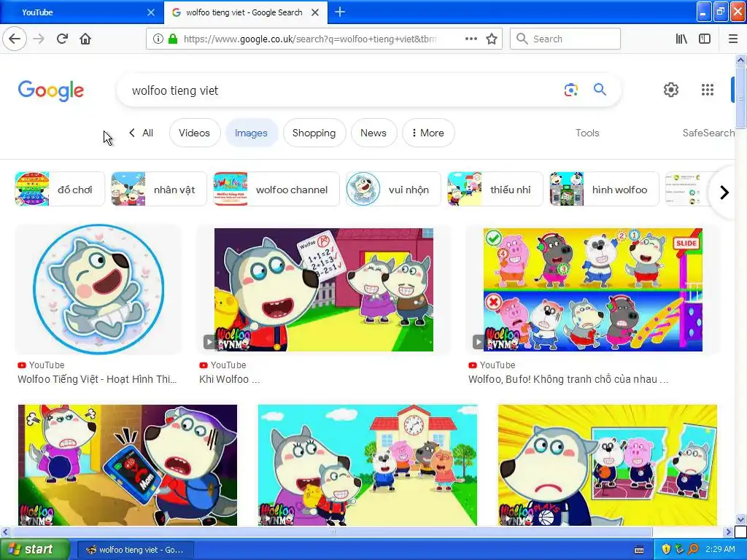Click the green padlock security icon
Image resolution: width=747 pixels, height=560 pixels.
(x=172, y=39)
